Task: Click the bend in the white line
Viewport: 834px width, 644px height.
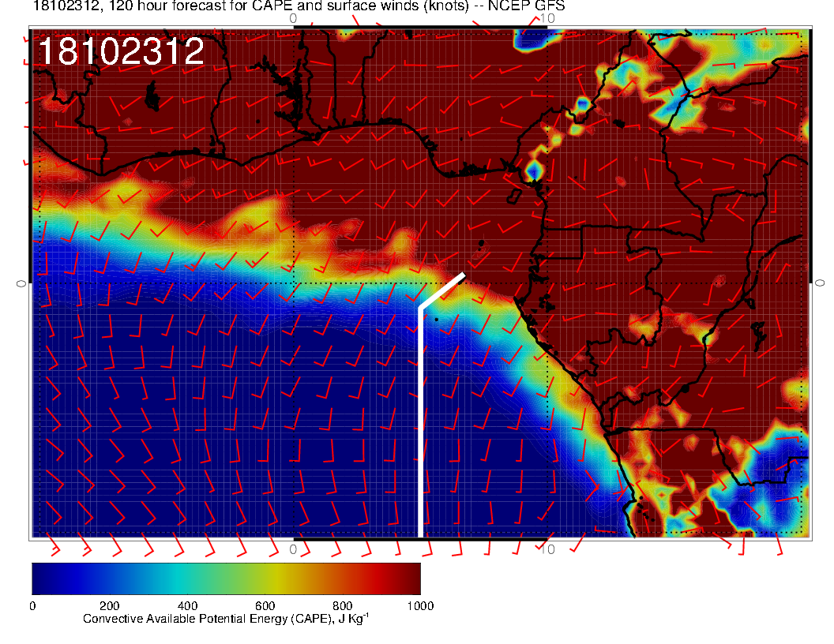Action: click(x=420, y=307)
